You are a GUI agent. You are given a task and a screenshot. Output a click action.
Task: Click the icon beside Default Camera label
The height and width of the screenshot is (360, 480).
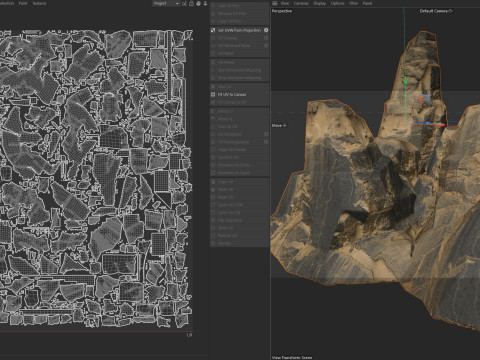pos(451,11)
